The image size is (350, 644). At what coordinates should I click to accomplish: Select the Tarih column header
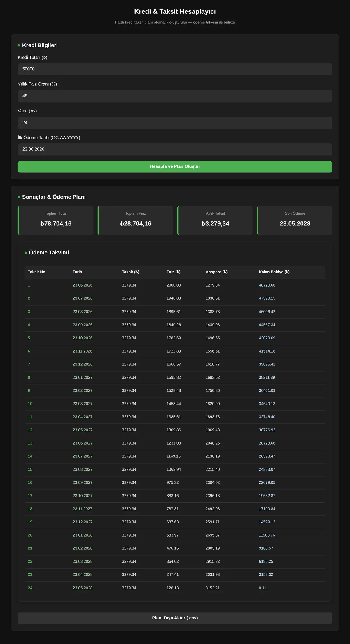[x=77, y=272]
